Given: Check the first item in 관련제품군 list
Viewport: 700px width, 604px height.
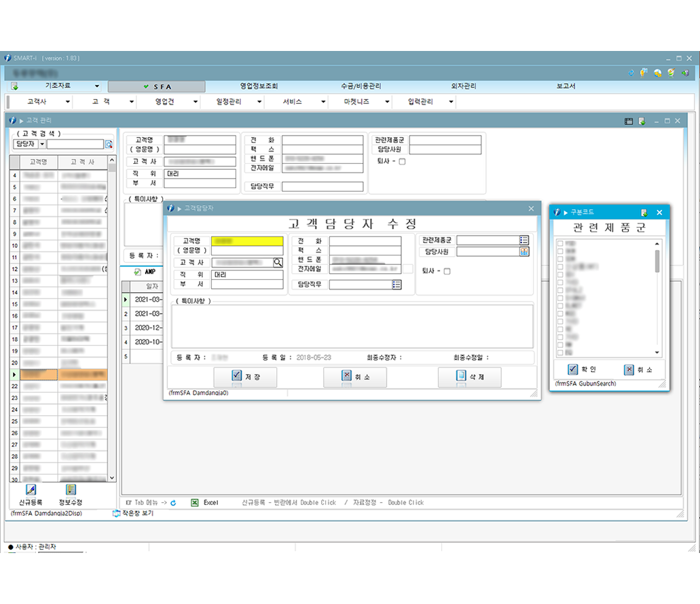Looking at the screenshot, I should pos(559,243).
